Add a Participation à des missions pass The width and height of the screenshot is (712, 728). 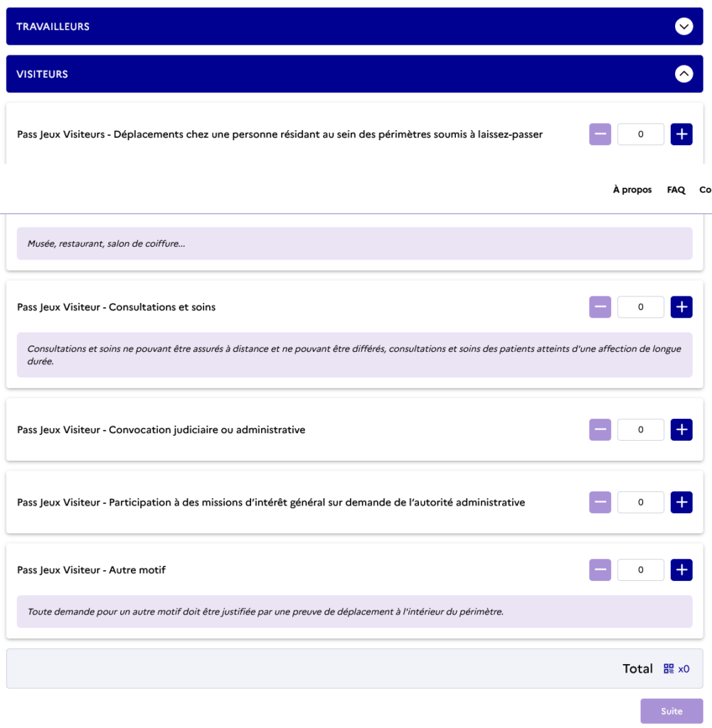point(681,503)
